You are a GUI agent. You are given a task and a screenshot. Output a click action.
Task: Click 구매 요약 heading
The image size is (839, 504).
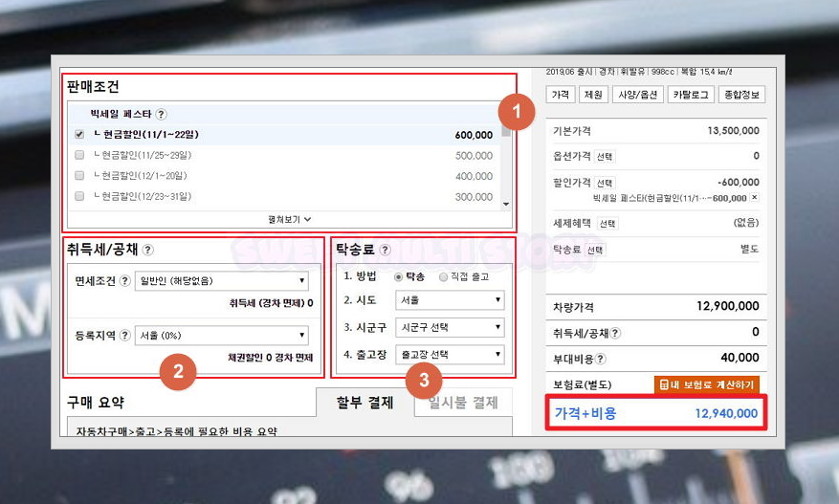pos(96,403)
